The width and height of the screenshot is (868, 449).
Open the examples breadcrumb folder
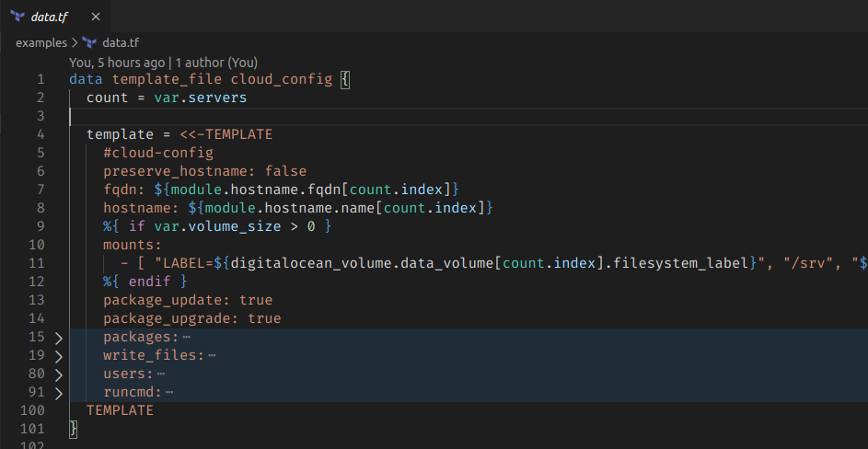click(41, 42)
